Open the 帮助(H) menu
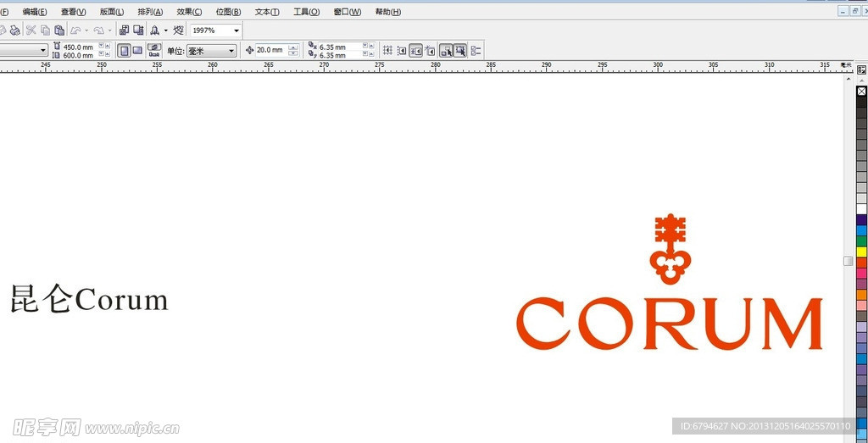The width and height of the screenshot is (868, 443). [388, 12]
